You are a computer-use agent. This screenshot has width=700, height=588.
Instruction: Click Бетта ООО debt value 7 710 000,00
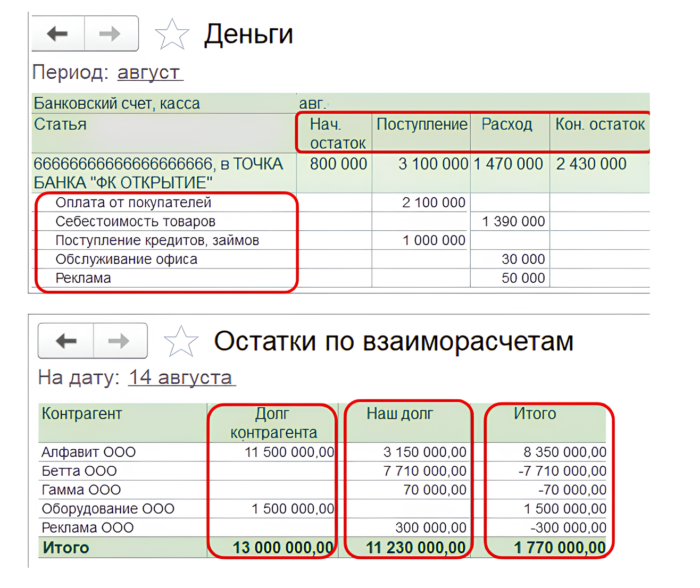[x=424, y=471]
